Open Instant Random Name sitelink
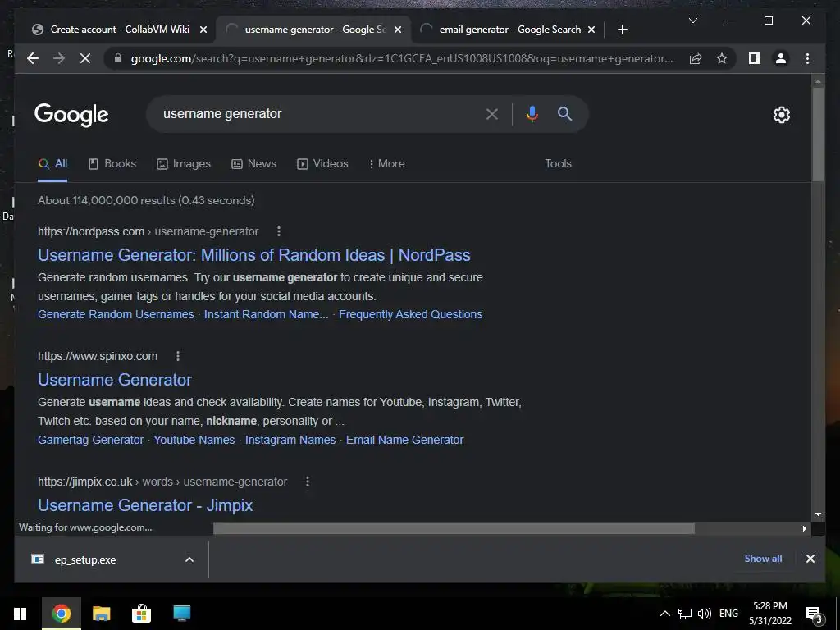 coord(267,314)
